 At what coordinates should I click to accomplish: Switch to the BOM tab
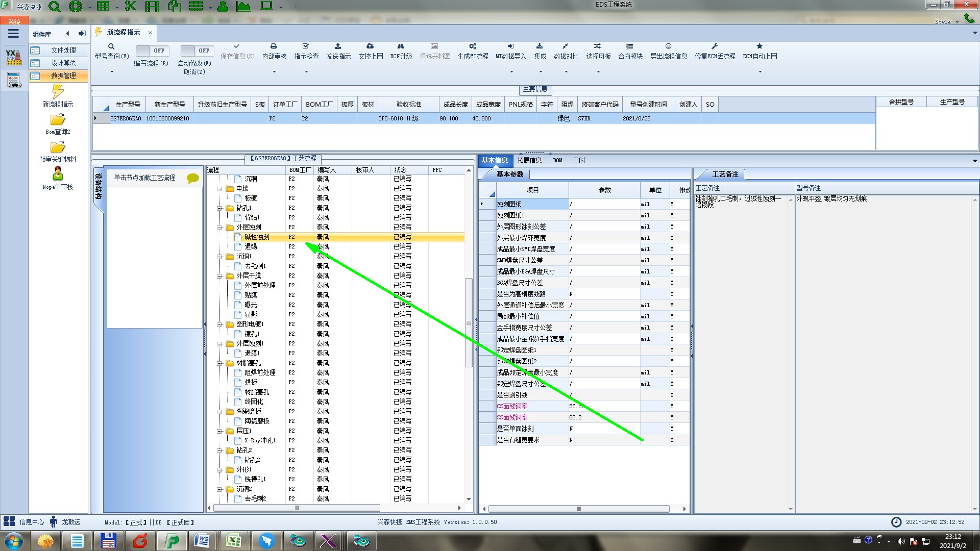pos(557,160)
